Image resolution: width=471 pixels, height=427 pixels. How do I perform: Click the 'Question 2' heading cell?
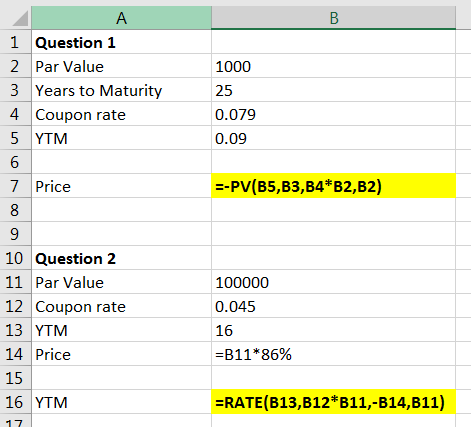(122, 258)
